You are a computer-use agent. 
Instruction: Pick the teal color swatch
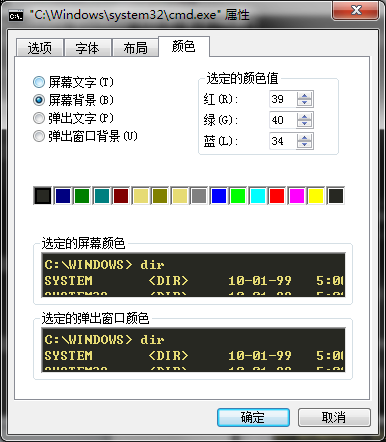101,196
